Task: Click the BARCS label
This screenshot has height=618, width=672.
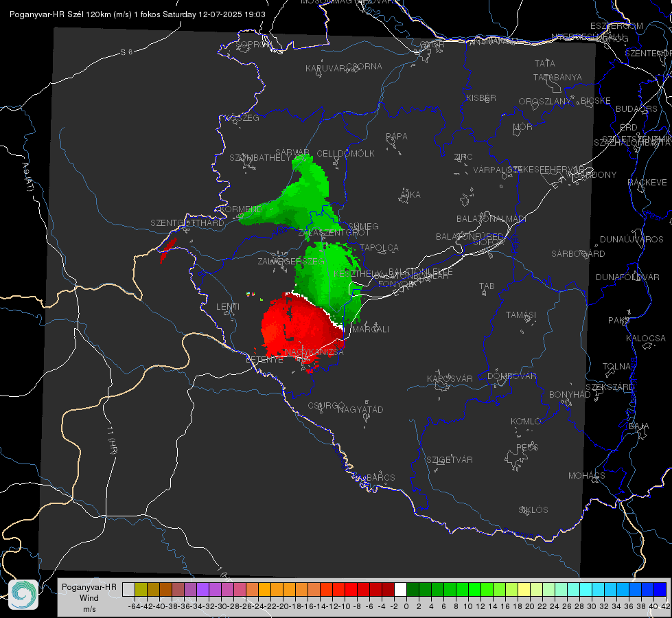Action: [x=381, y=477]
